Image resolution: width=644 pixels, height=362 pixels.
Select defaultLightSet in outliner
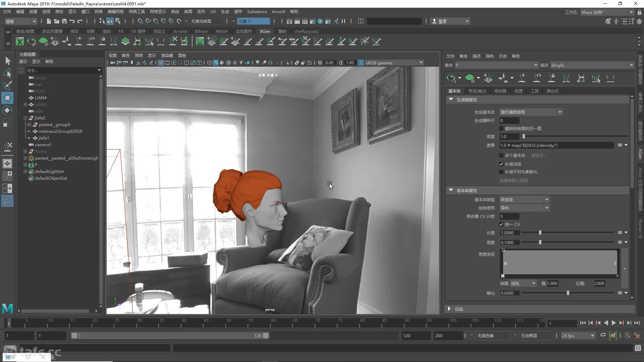point(49,172)
